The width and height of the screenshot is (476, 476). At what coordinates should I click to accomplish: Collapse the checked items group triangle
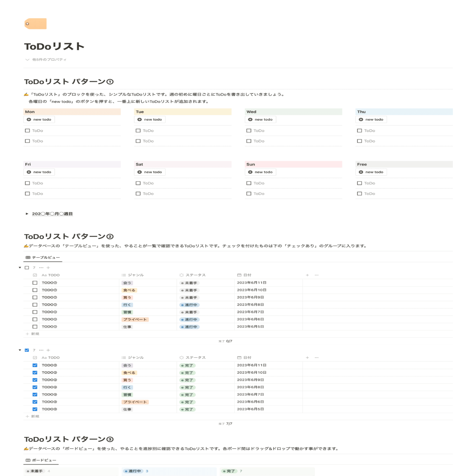[x=20, y=350]
